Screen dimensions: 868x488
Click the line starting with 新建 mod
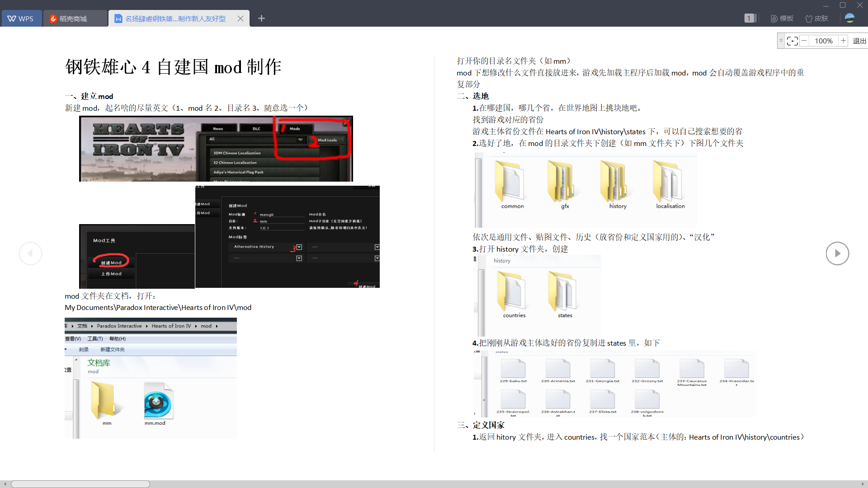187,108
